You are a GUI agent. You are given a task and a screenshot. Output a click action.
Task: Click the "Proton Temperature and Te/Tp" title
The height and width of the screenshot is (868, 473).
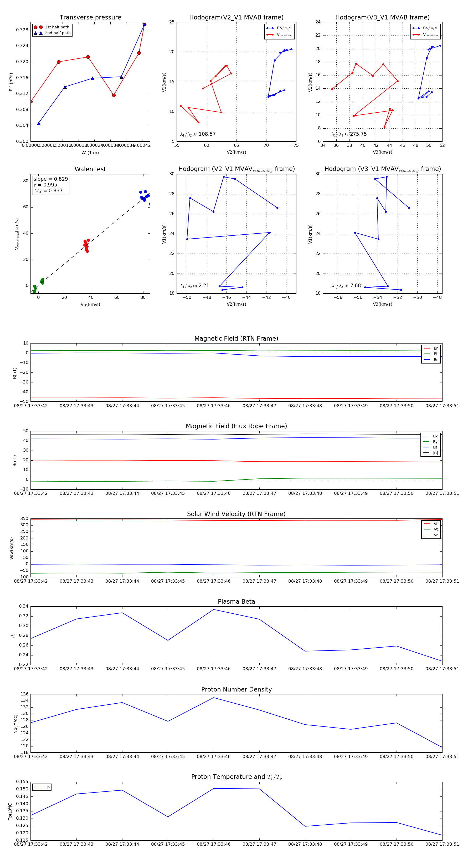click(x=236, y=777)
